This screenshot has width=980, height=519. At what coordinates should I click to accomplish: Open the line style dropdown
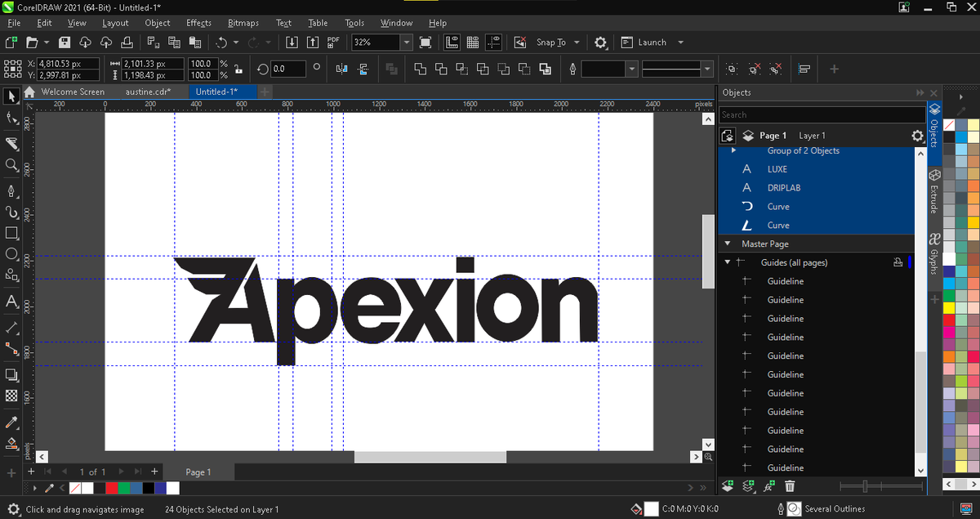tap(707, 69)
